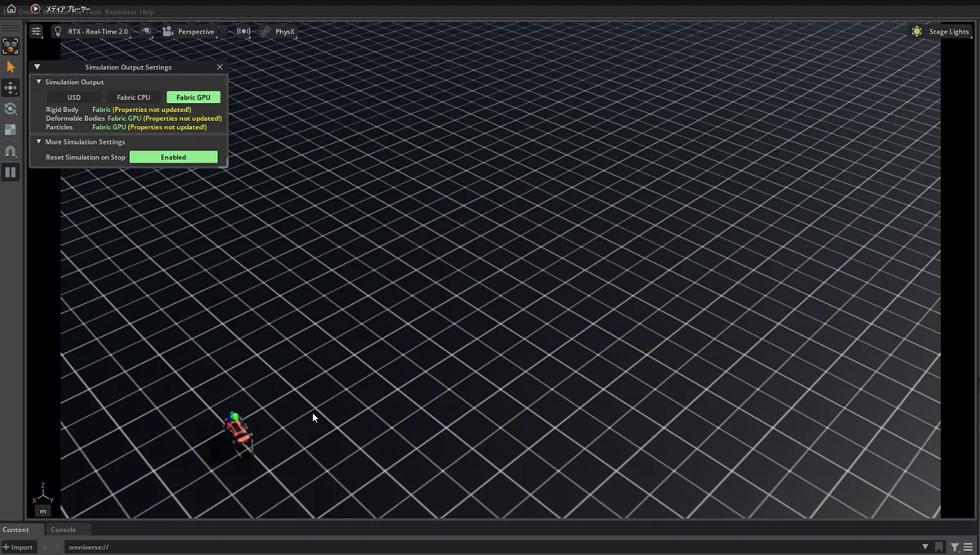Open the Help menu
The image size is (980, 555).
pos(147,12)
